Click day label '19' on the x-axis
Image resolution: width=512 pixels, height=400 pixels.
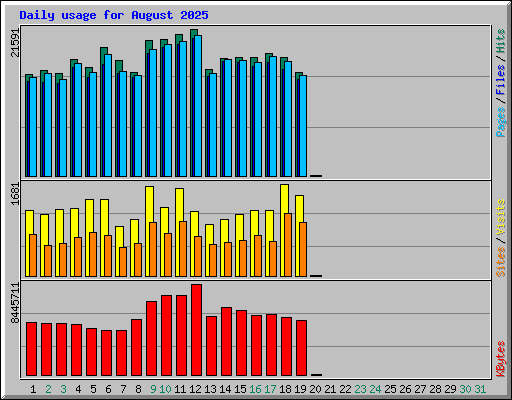pos(300,389)
